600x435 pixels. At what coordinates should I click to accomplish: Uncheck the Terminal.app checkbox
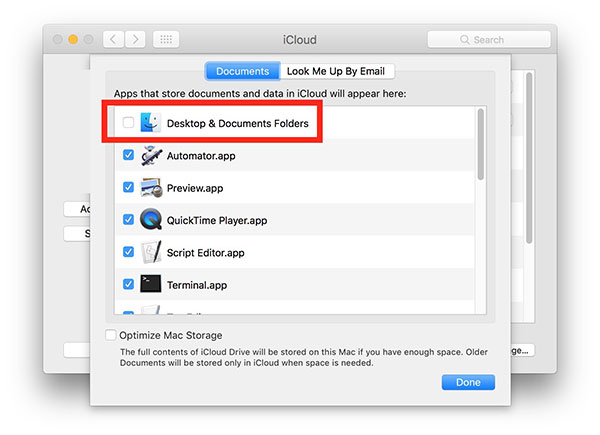tap(128, 284)
